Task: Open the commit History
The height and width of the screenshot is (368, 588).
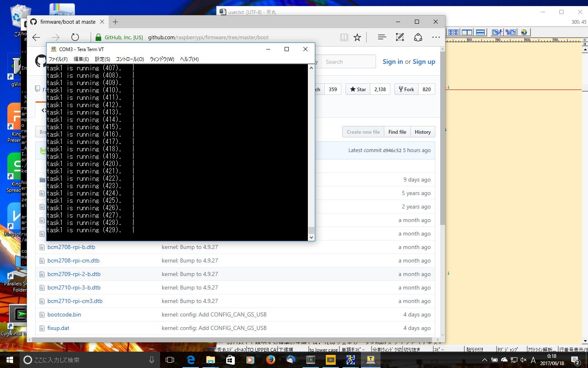Action: 423,132
